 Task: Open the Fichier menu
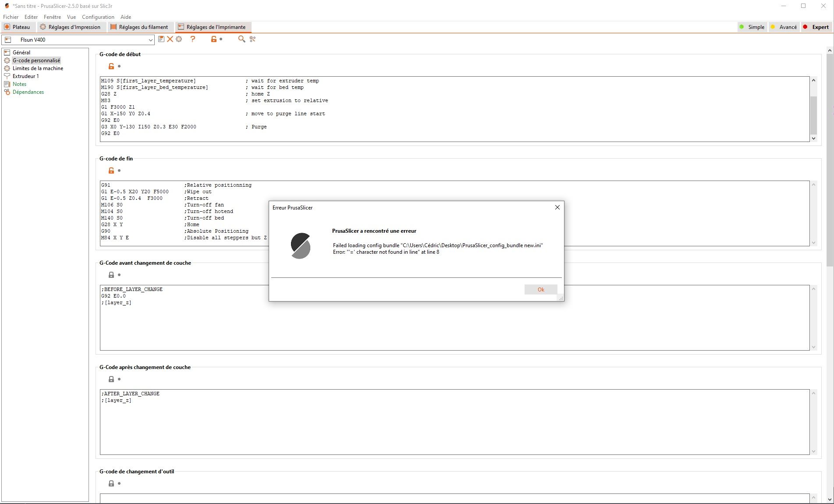[x=11, y=17]
